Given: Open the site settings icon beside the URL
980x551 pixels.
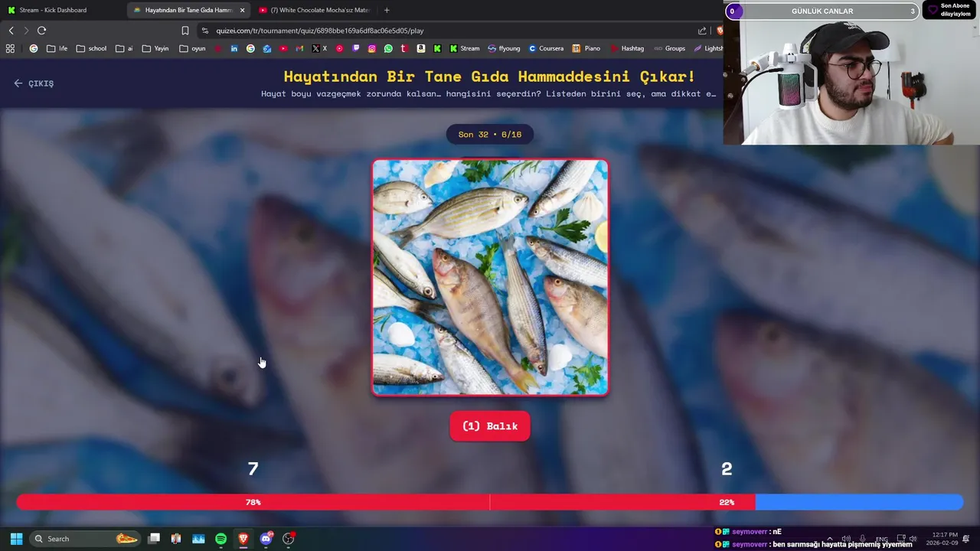Looking at the screenshot, I should pyautogui.click(x=204, y=31).
